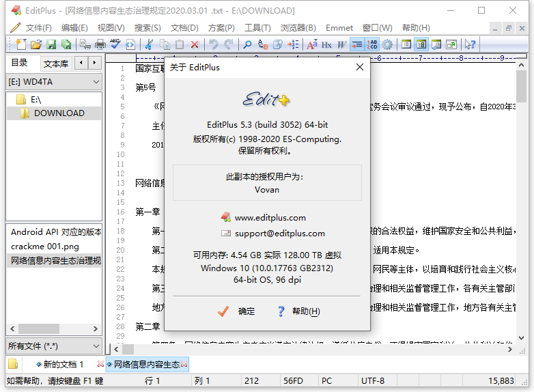Toggle line numbers display button
534x392 pixels.
372,44
